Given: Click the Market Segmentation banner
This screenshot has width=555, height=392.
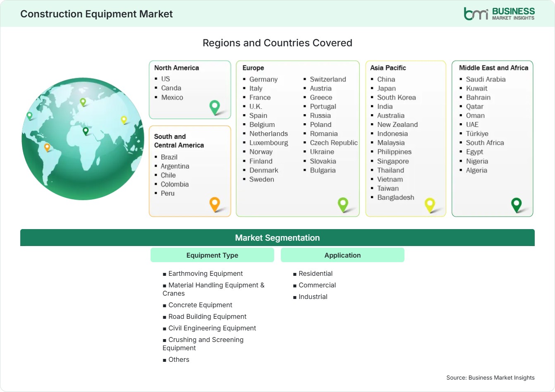Looking at the screenshot, I should 277,238.
